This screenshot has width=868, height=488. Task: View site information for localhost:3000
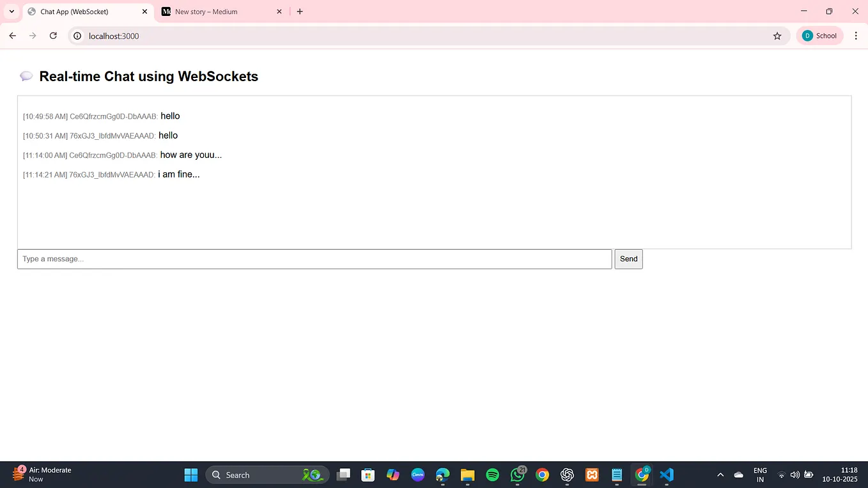click(x=77, y=36)
